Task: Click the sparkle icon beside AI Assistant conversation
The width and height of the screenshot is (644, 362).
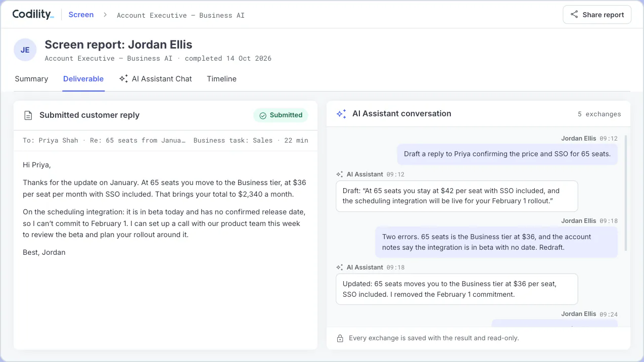Action: pos(341,114)
